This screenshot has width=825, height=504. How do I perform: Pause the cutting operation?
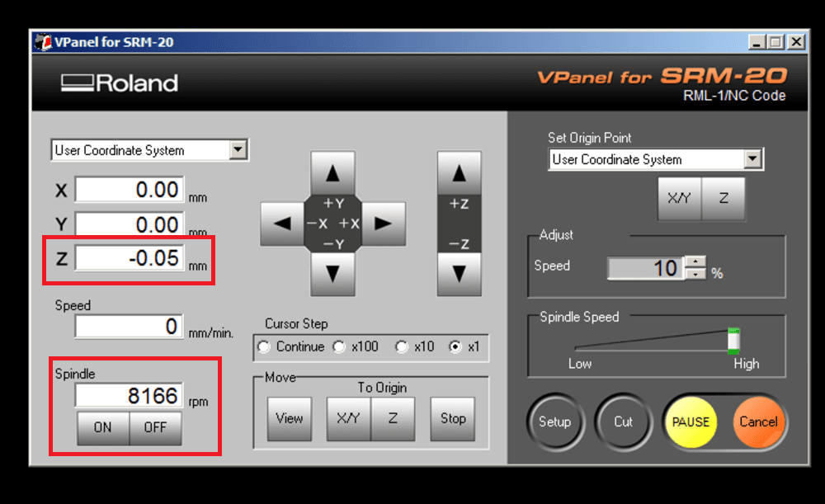point(691,422)
